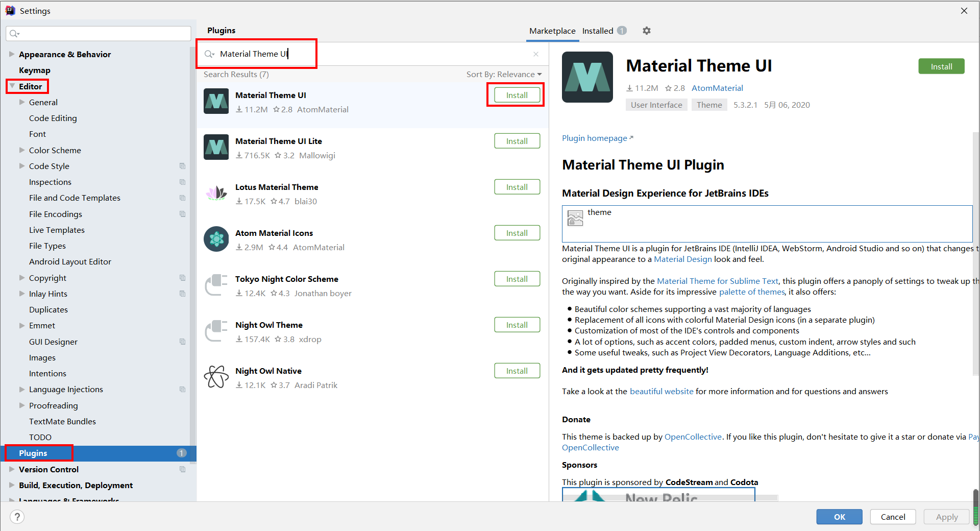This screenshot has height=531, width=980.
Task: Click project-level icon beside Inspections
Action: (x=182, y=182)
